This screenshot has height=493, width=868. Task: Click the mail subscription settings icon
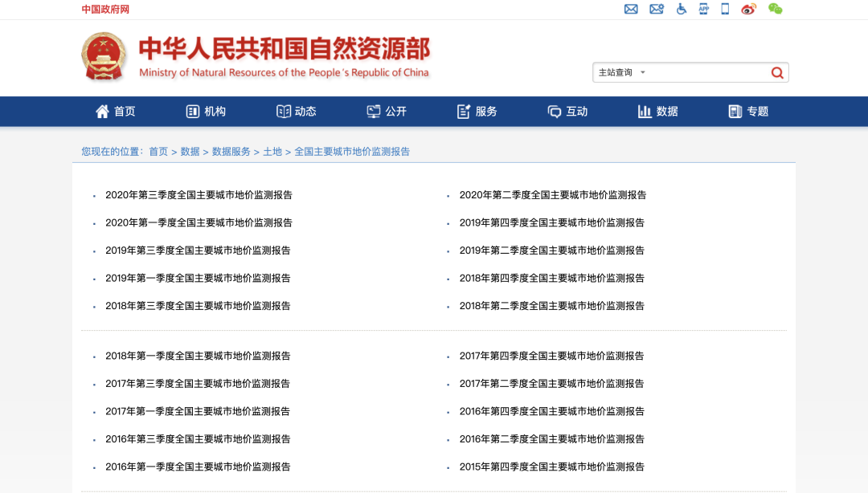click(x=657, y=9)
